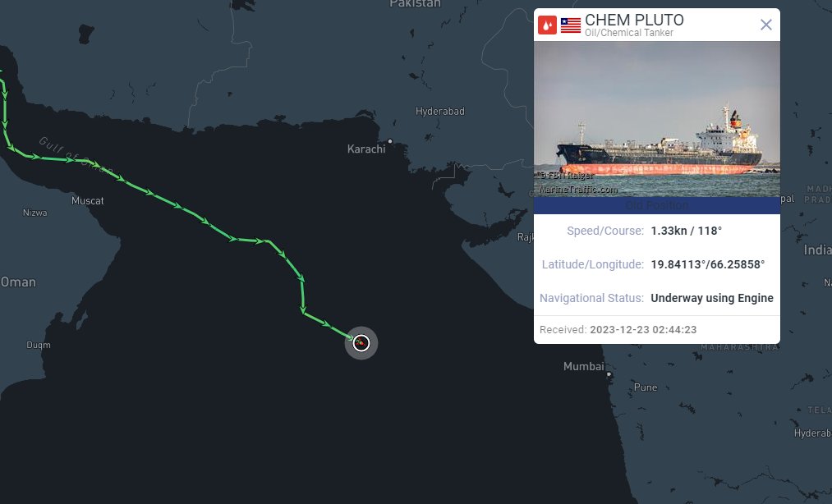Click the Old Position banner
Image resolution: width=832 pixels, height=504 pixels.
(656, 205)
